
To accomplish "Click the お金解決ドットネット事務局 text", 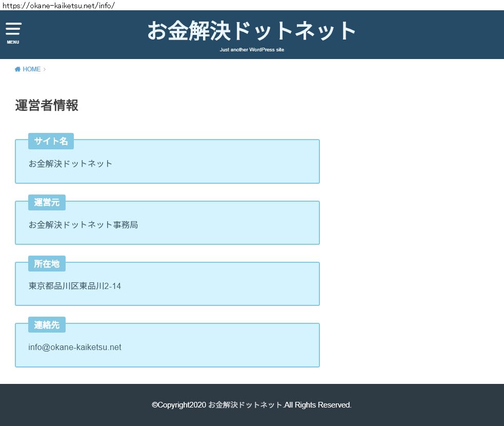I will [83, 225].
